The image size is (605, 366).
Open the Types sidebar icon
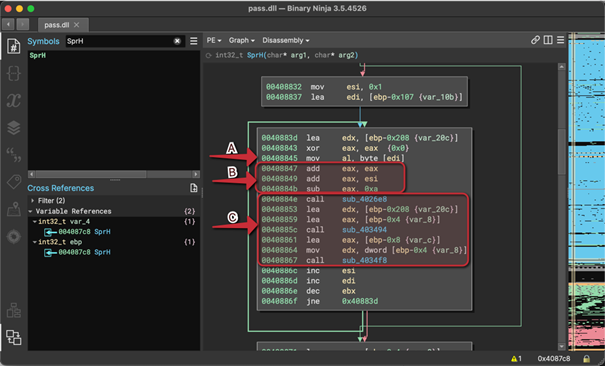pyautogui.click(x=14, y=73)
